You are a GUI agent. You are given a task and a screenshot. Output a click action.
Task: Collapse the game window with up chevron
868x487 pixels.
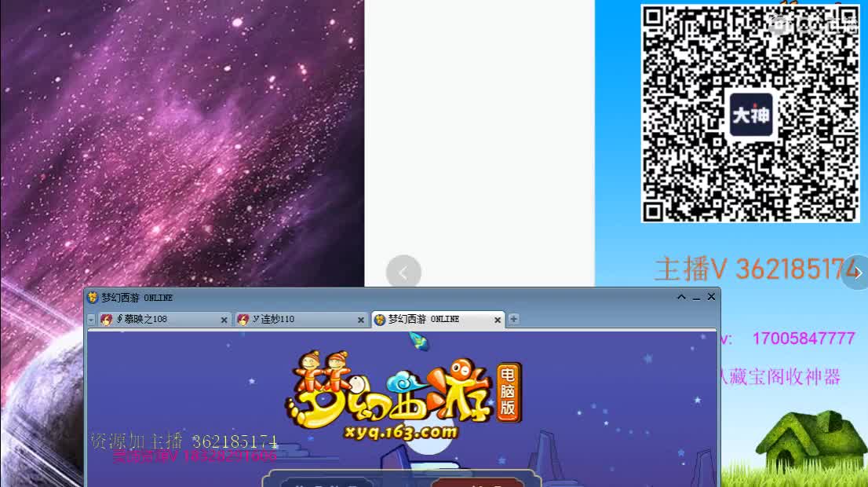[x=681, y=297]
